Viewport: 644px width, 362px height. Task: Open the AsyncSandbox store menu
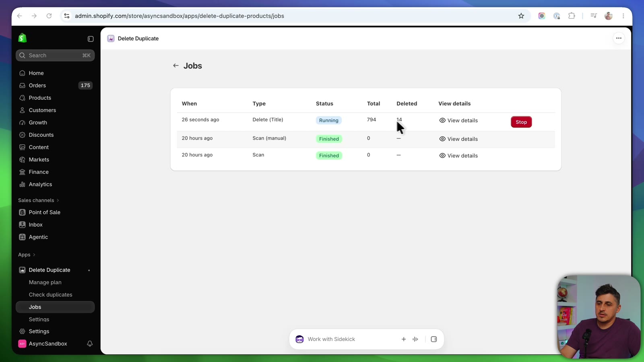point(48,343)
